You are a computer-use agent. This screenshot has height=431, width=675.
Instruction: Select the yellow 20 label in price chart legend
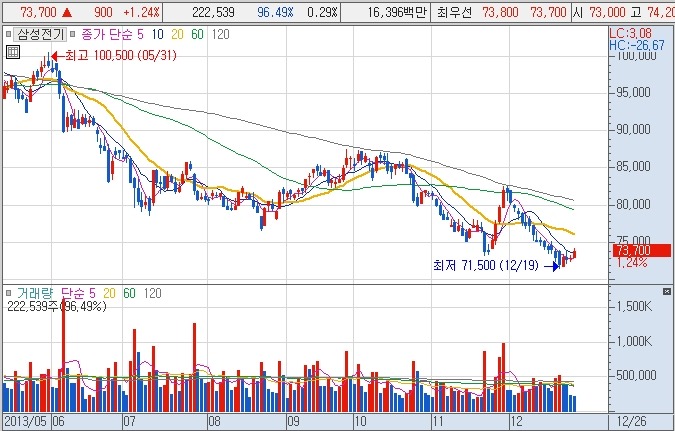click(177, 34)
